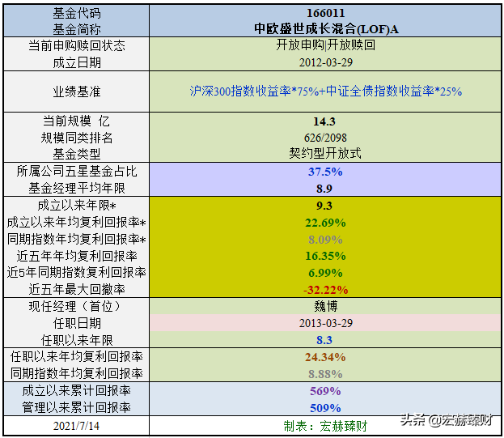This screenshot has height=438, width=504.
Task: Click the 基金代码 label
Action: pyautogui.click(x=77, y=14)
